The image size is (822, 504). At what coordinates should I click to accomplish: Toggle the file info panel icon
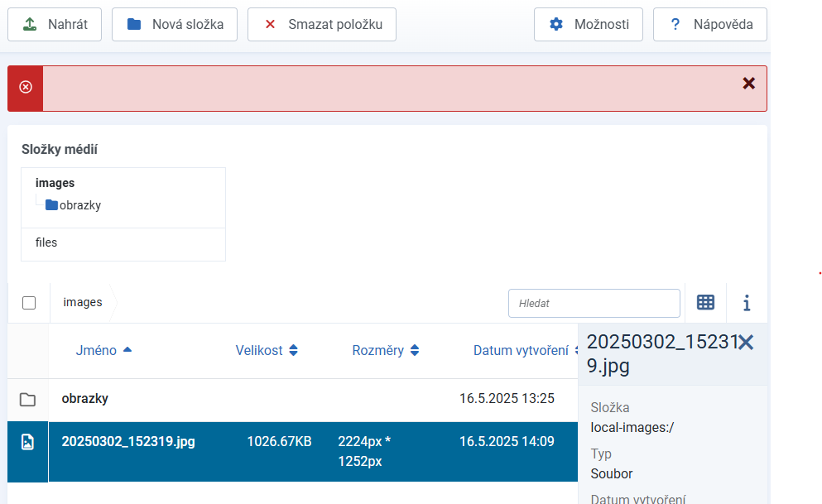tap(747, 304)
